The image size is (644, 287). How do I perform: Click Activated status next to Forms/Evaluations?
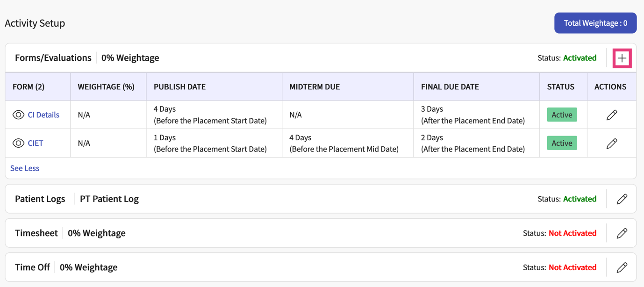(x=580, y=57)
